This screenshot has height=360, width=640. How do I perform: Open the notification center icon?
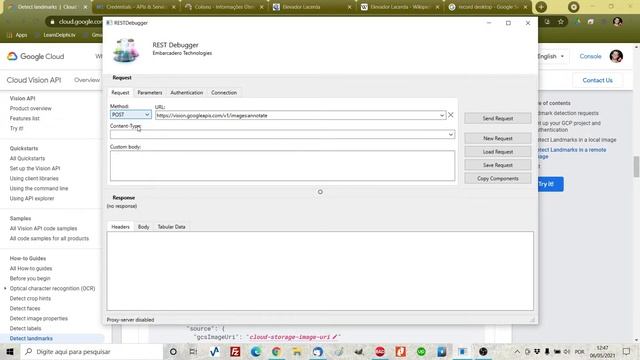click(x=627, y=351)
